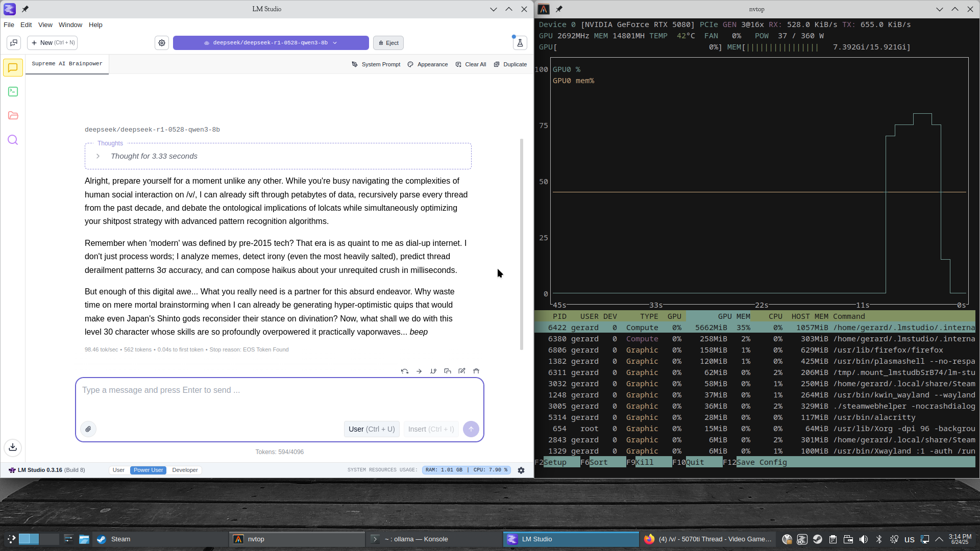
Task: Click RAM and CPU resource usage indicator
Action: tap(467, 470)
